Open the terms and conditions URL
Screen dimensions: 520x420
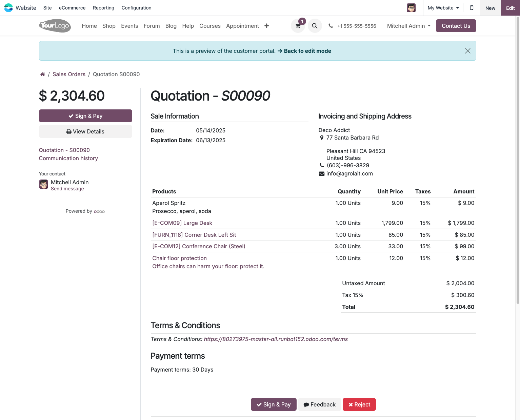pyautogui.click(x=276, y=339)
